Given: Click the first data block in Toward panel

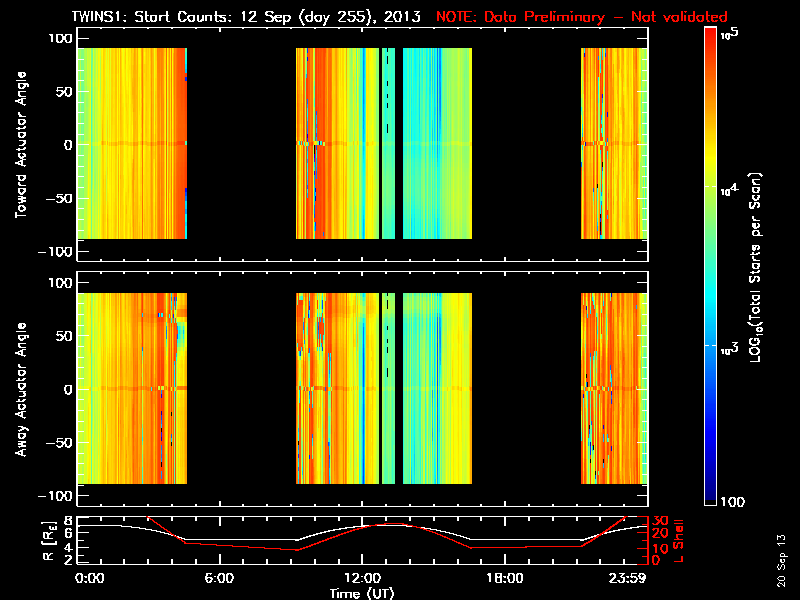Looking at the screenshot, I should [132, 143].
